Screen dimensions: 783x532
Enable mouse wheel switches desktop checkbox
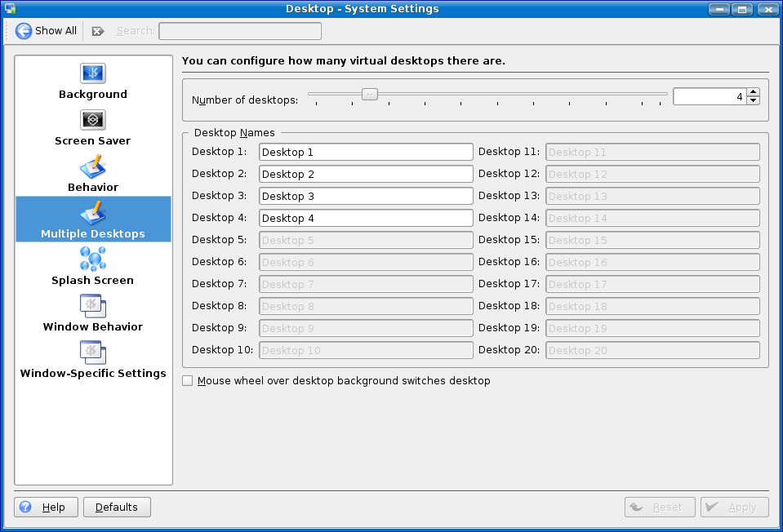pos(189,381)
